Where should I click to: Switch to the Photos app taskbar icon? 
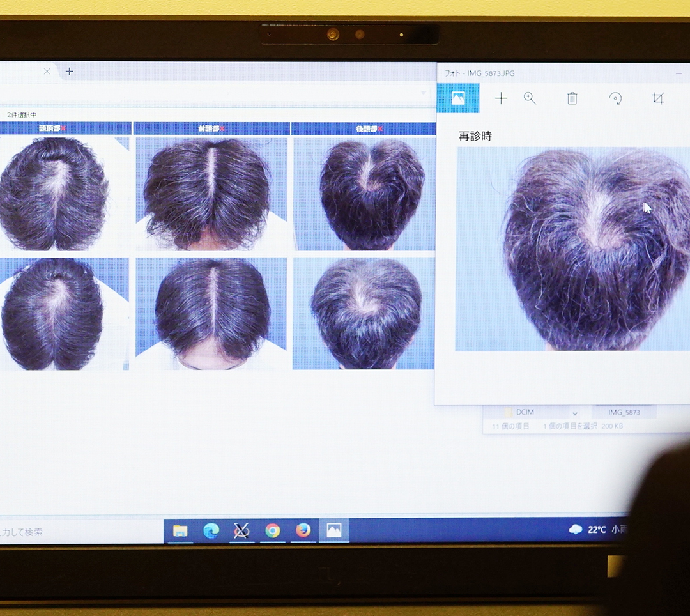334,530
